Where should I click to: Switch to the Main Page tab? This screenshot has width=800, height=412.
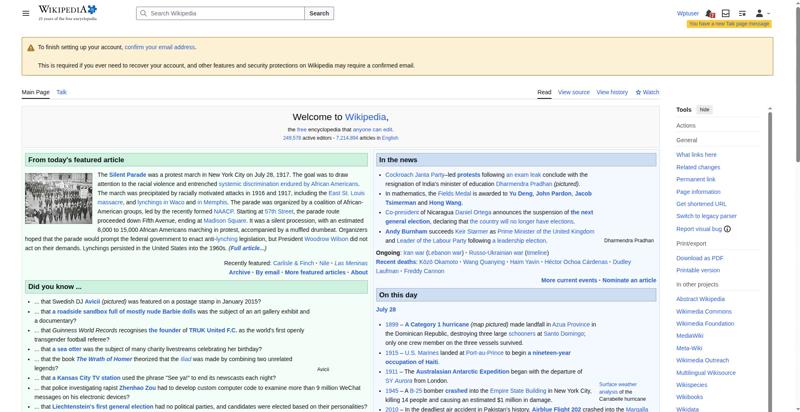pyautogui.click(x=36, y=92)
